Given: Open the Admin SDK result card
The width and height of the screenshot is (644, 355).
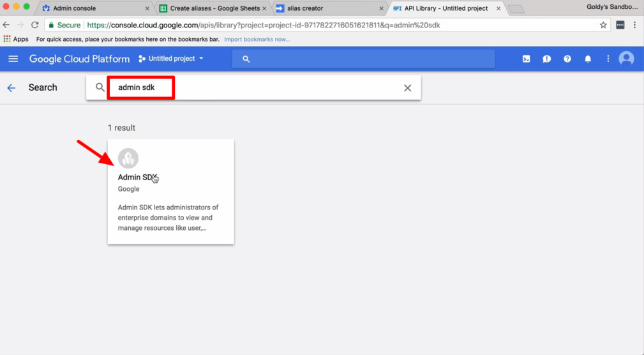Looking at the screenshot, I should 171,192.
